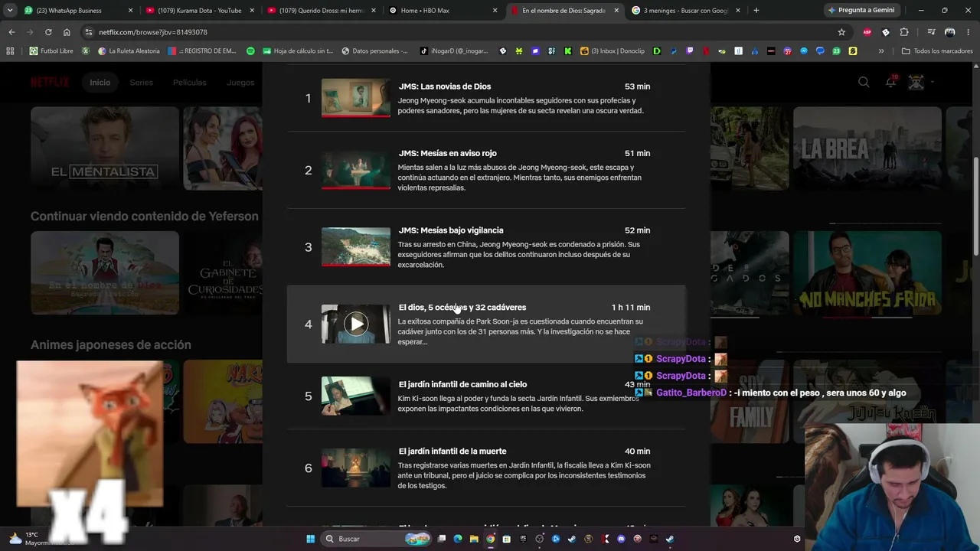The image size is (980, 551).
Task: Click title 'JMS: Las novias de Dios'
Action: click(x=445, y=86)
